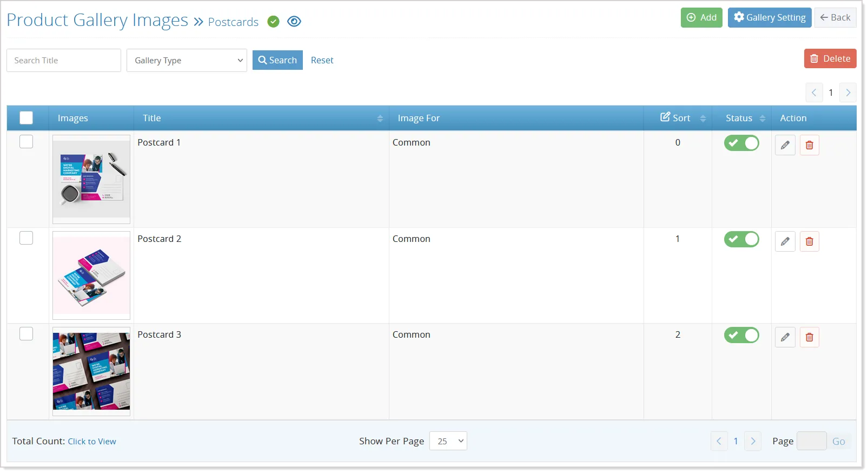This screenshot has width=868, height=473.
Task: Click 'Common' in the Postcard 3 row
Action: coord(412,334)
